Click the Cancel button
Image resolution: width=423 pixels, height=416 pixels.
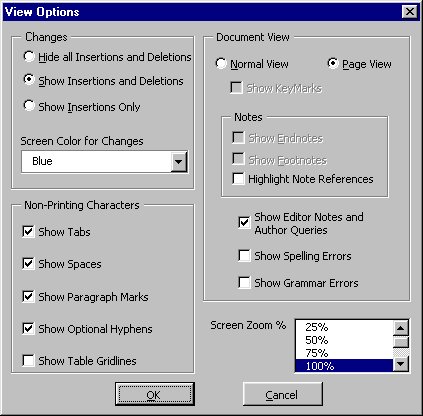[283, 394]
